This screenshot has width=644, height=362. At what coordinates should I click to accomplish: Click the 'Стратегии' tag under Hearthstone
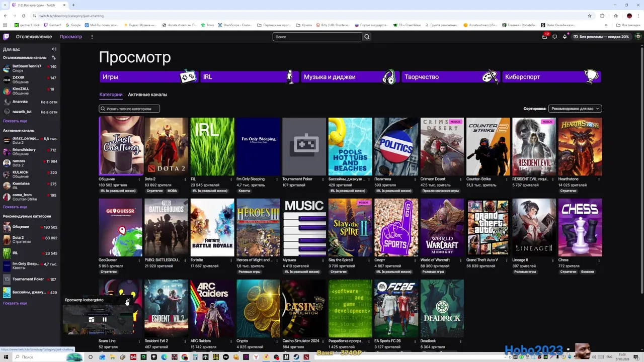[569, 191]
